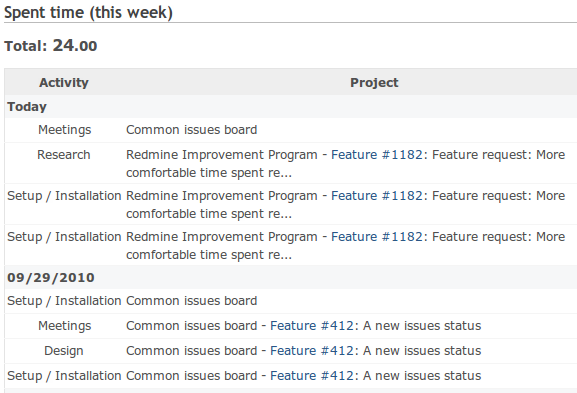
Task: Click the Meetings activity under 09/29/2010
Action: 64,326
